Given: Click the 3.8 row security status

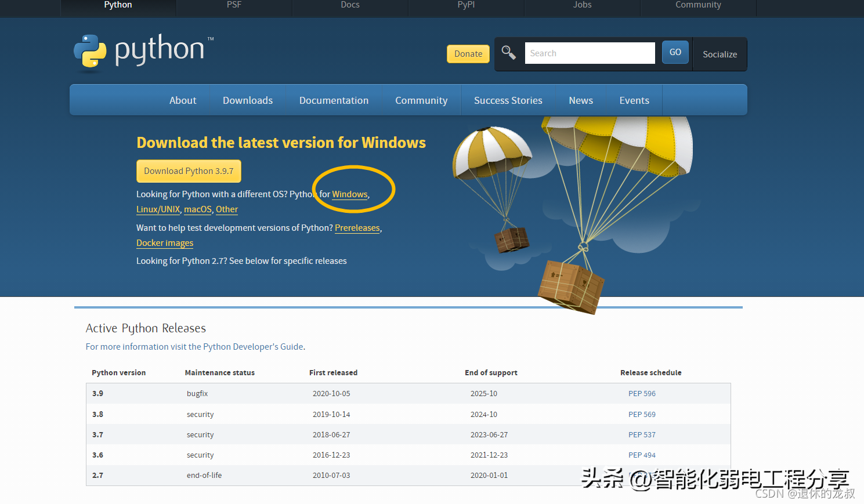Looking at the screenshot, I should coord(200,415).
